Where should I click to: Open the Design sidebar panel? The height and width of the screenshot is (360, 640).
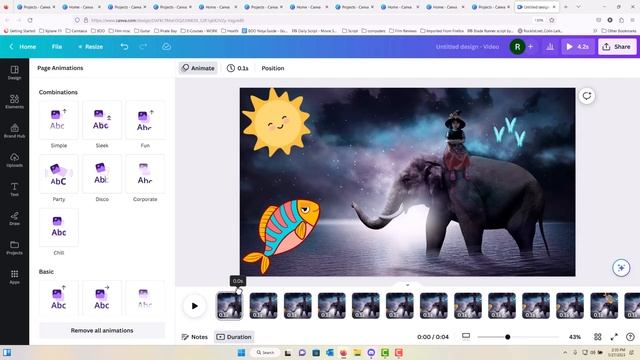point(14,72)
